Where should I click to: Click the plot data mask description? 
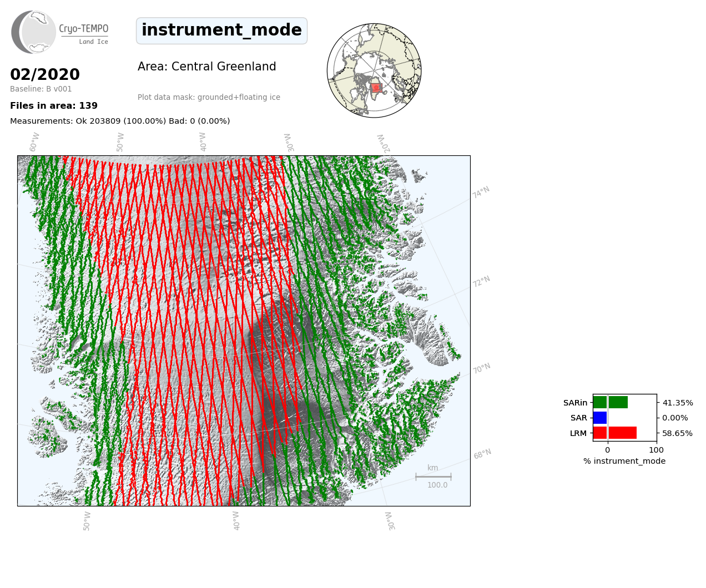pos(209,98)
